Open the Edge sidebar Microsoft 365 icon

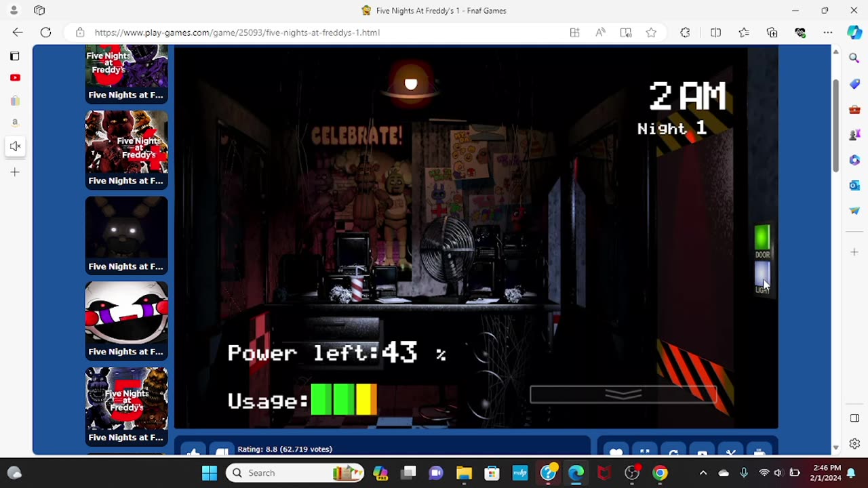(x=854, y=160)
